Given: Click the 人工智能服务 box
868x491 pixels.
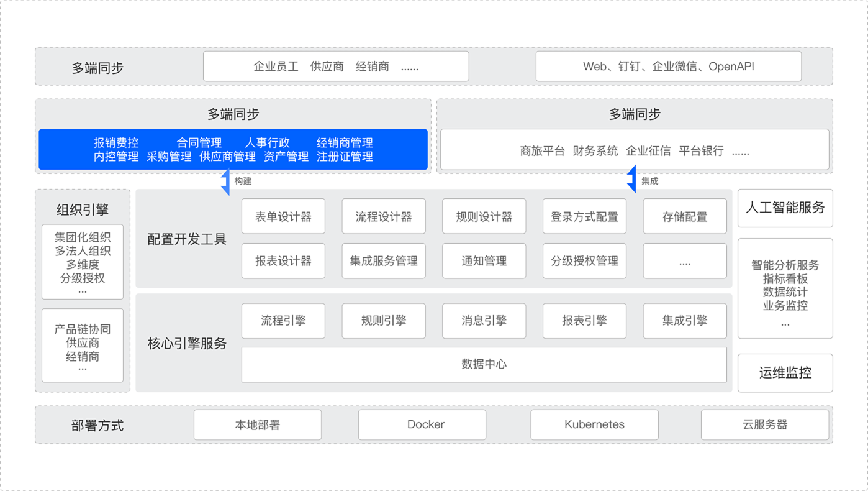Looking at the screenshot, I should pos(785,208).
